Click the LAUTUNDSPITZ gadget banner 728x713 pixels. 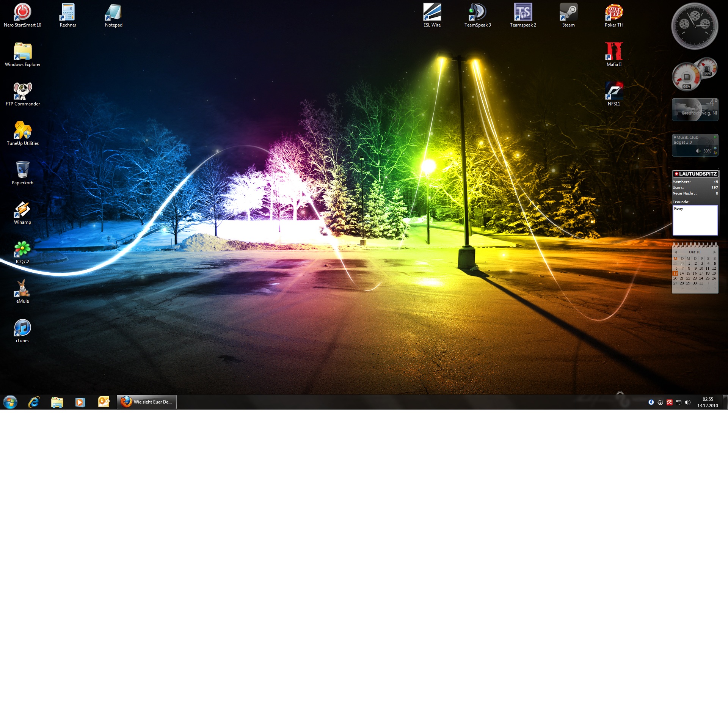pyautogui.click(x=695, y=174)
